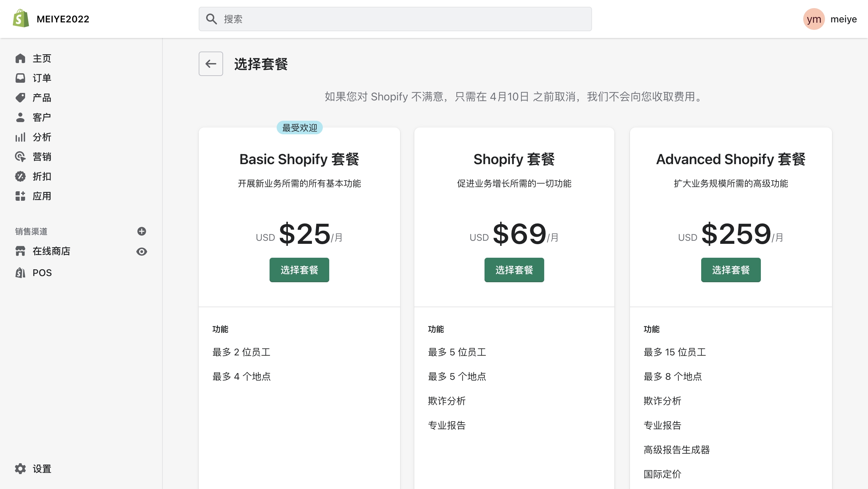Open the 应用 apps grid icon
This screenshot has height=489, width=868.
[20, 196]
